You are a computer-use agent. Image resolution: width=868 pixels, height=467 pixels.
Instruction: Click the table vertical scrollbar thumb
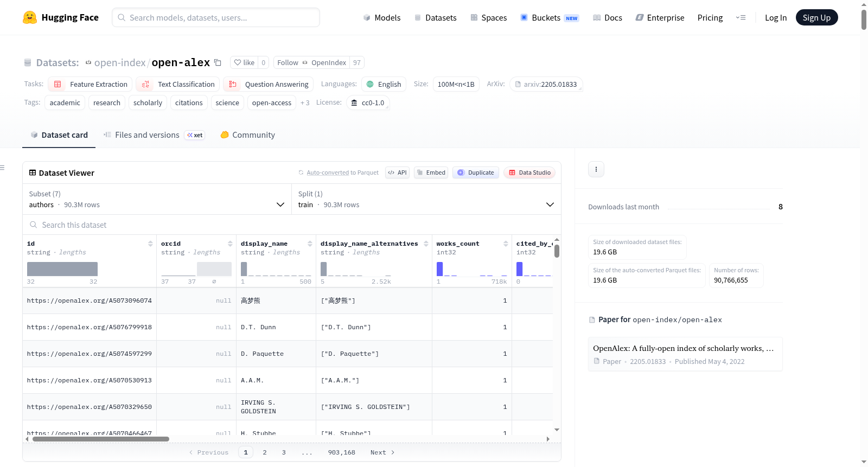click(x=557, y=251)
